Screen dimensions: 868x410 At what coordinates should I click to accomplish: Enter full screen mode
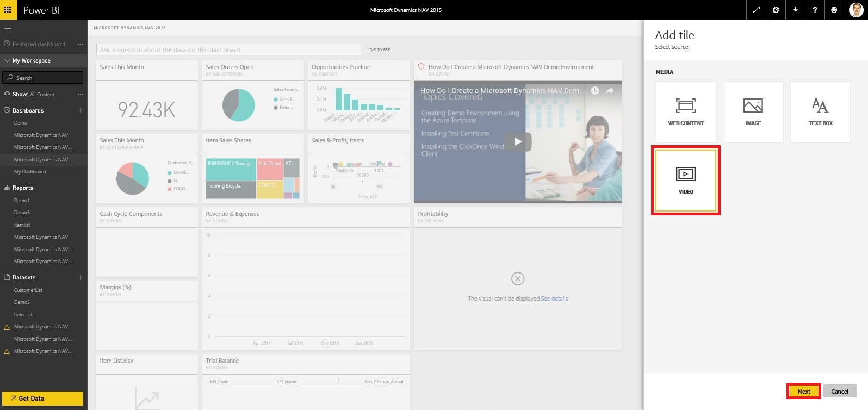point(756,10)
